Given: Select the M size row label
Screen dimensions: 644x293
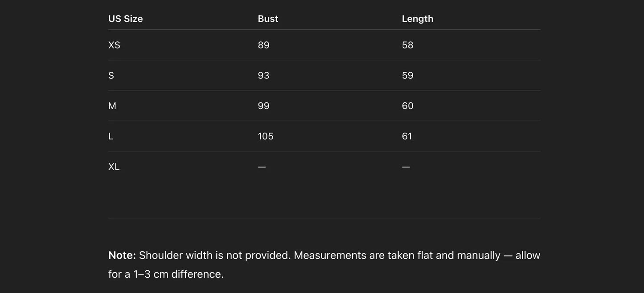Looking at the screenshot, I should [112, 106].
